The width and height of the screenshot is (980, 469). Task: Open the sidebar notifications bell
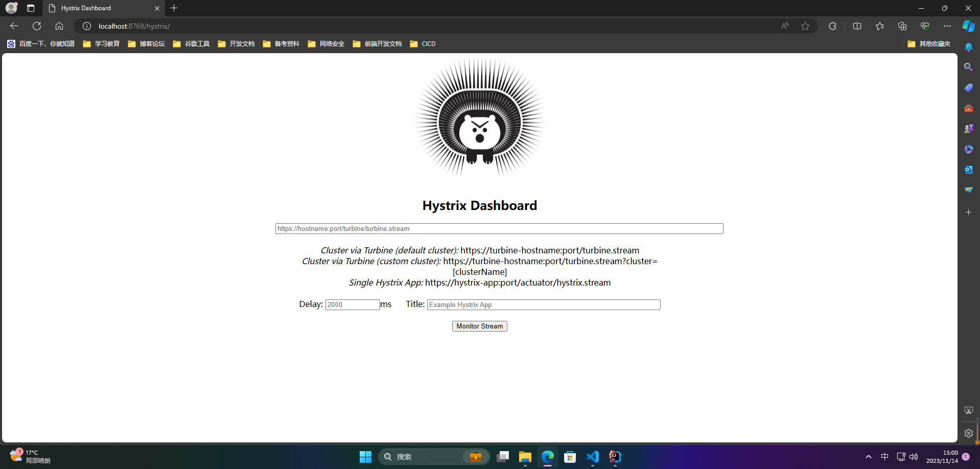pyautogui.click(x=968, y=47)
